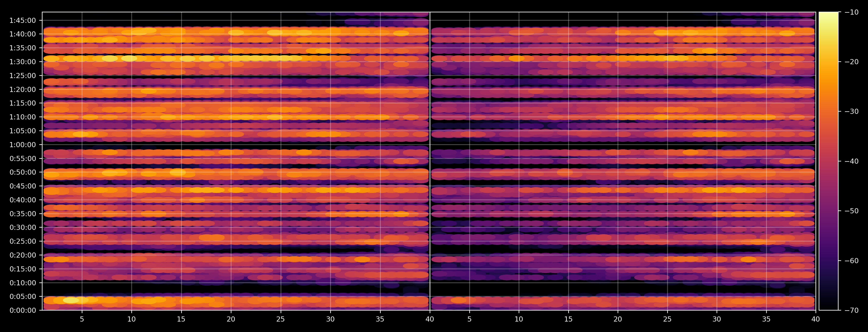This screenshot has width=868, height=332.
Task: Click x-axis label 30 under the right panel
Action: (717, 319)
